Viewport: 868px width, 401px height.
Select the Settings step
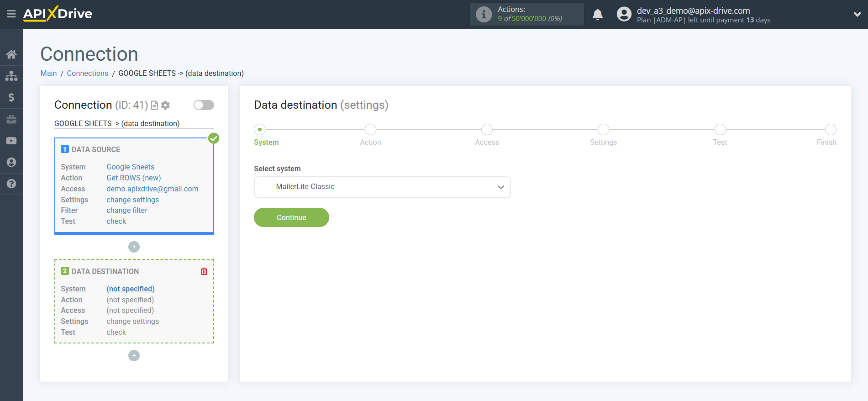603,130
